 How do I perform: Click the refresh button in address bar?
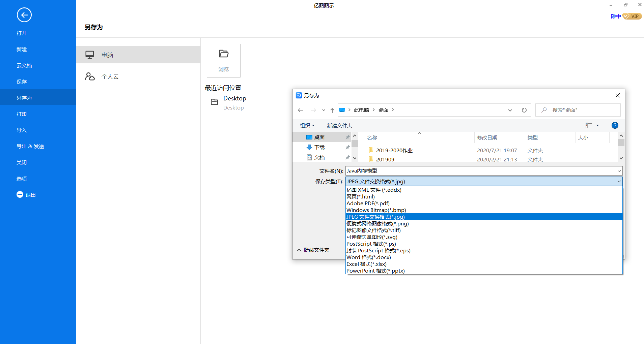[524, 110]
